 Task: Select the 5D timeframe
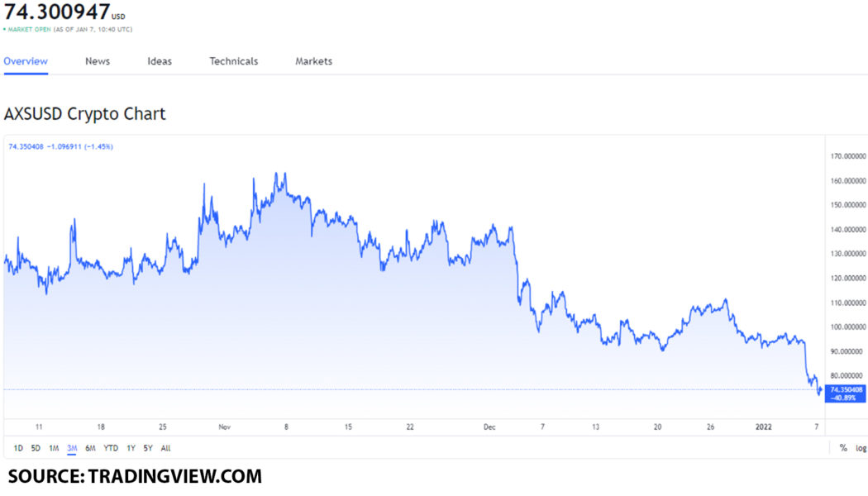tap(35, 447)
